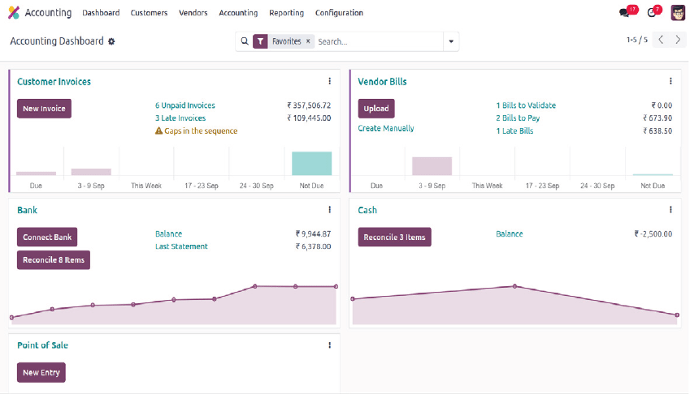Open Bank card three-dot menu
The height and width of the screenshot is (394, 690).
coord(330,210)
